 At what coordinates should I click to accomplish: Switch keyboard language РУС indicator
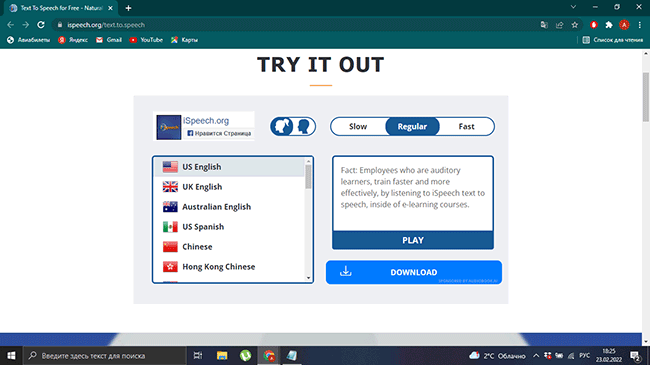[x=585, y=355]
